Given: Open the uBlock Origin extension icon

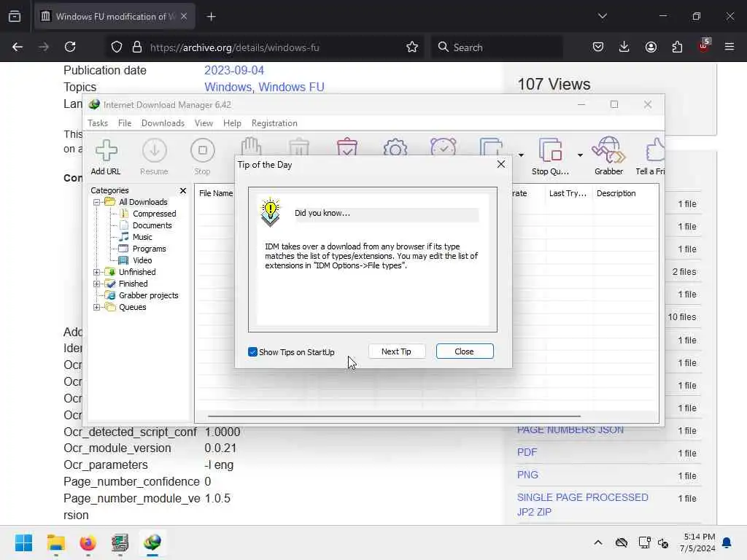Looking at the screenshot, I should [x=704, y=46].
